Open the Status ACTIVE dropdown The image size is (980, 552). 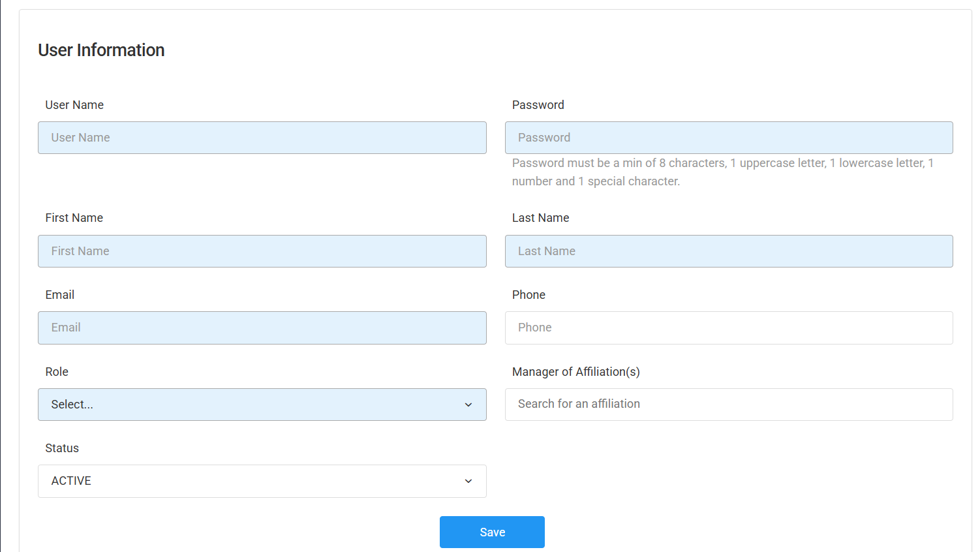click(262, 481)
